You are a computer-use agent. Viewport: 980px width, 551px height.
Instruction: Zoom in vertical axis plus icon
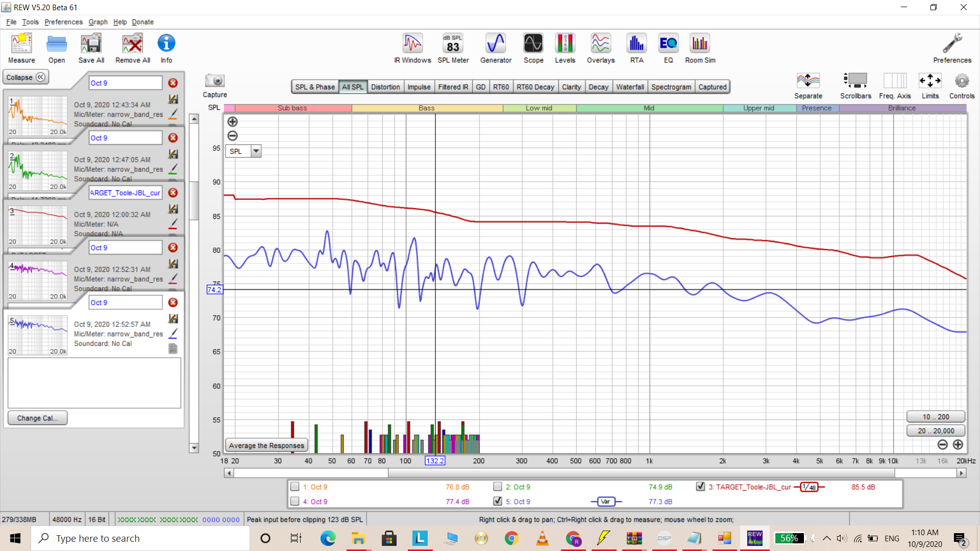(x=232, y=121)
